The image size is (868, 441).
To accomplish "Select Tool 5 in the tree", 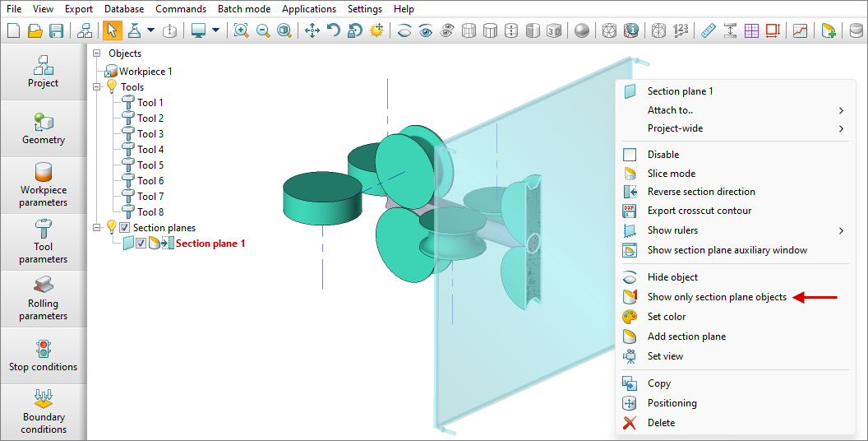I will [150, 165].
